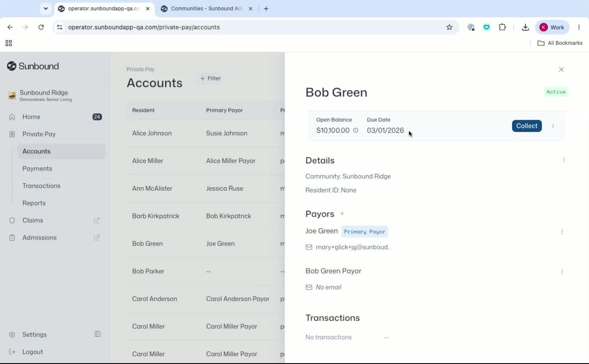Click the email icon beside No email
The width and height of the screenshot is (589, 364).
tap(309, 287)
